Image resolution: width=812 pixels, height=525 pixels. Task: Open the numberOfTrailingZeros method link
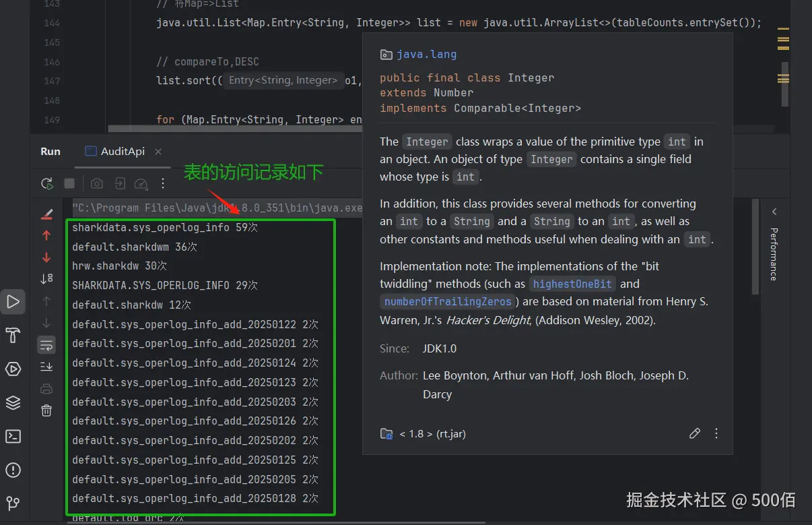[447, 301]
